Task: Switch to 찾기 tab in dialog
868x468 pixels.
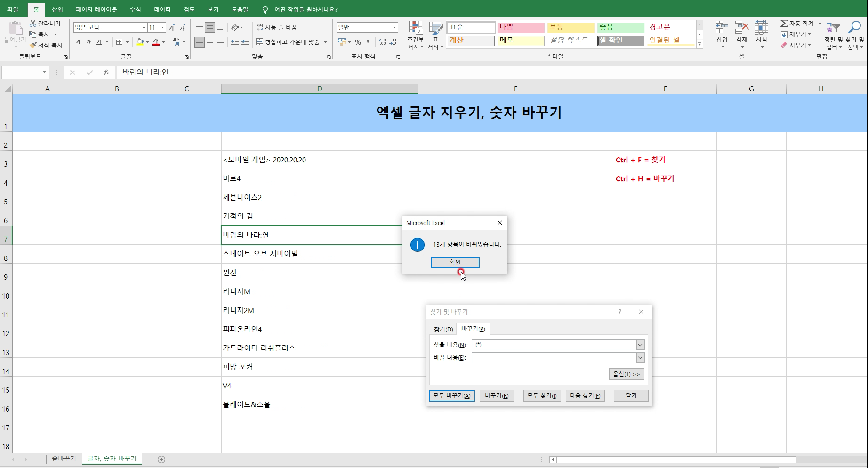Action: (443, 329)
